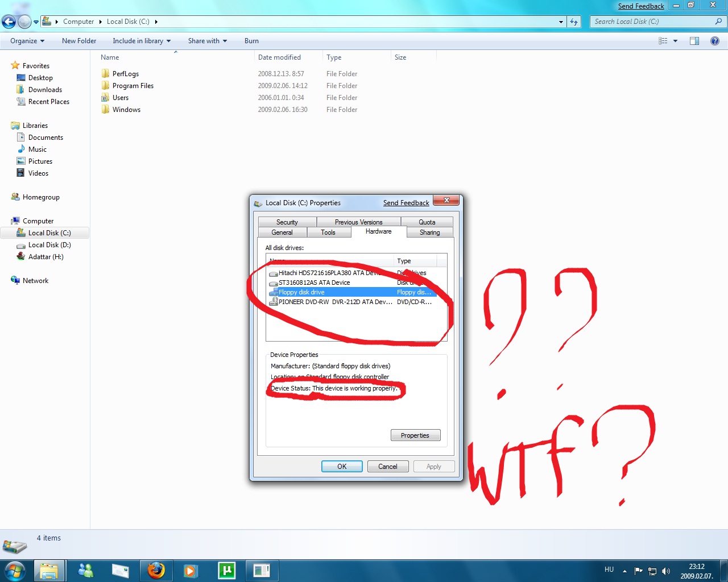The image size is (728, 582).
Task: Open Help with the question mark icon
Action: (715, 41)
